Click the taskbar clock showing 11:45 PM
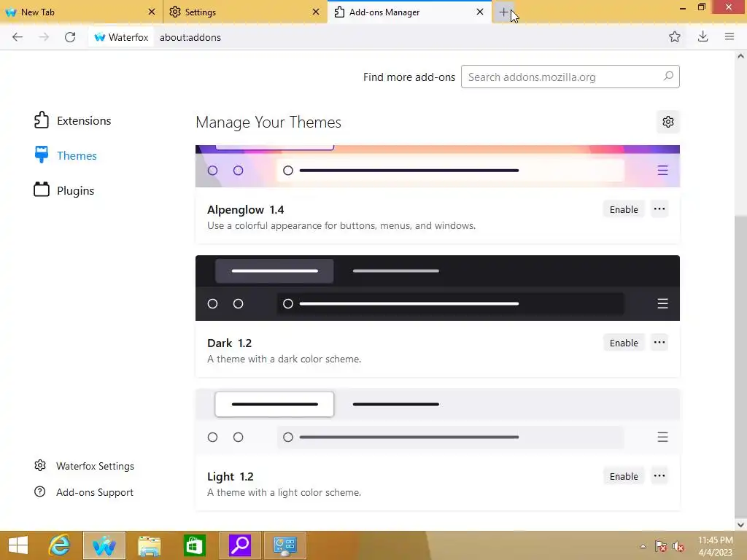Viewport: 747px width, 560px height. pyautogui.click(x=715, y=546)
